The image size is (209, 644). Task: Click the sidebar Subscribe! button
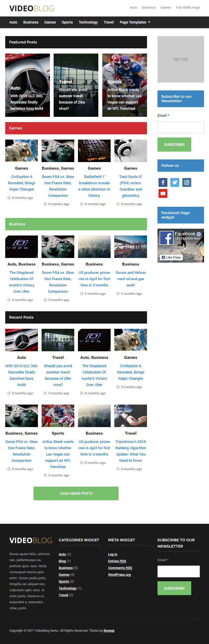(174, 145)
